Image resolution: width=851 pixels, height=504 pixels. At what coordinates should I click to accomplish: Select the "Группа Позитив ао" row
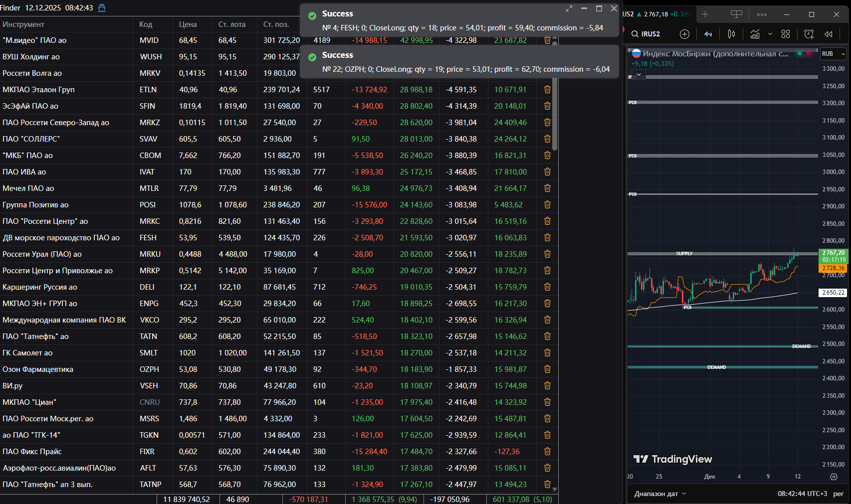point(279,205)
